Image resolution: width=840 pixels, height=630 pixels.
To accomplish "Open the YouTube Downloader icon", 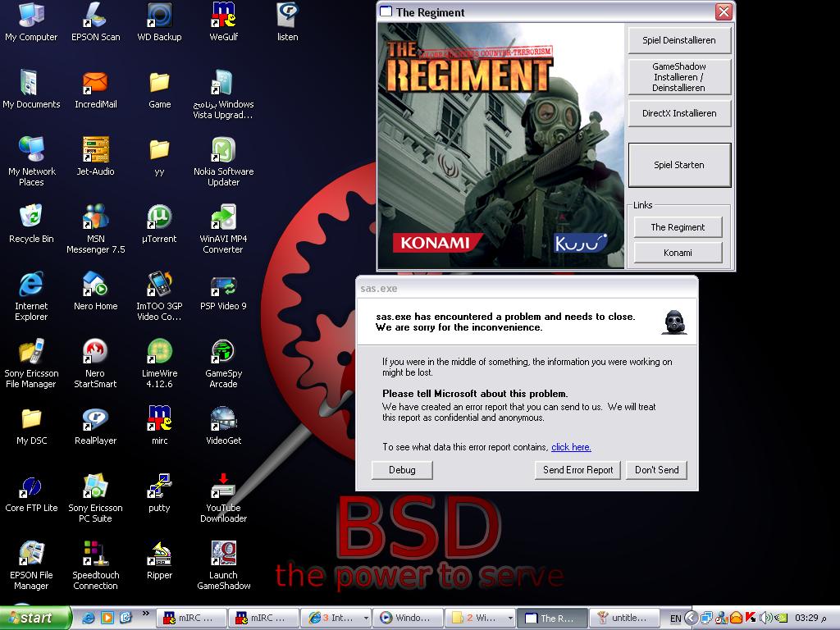I will (x=223, y=487).
